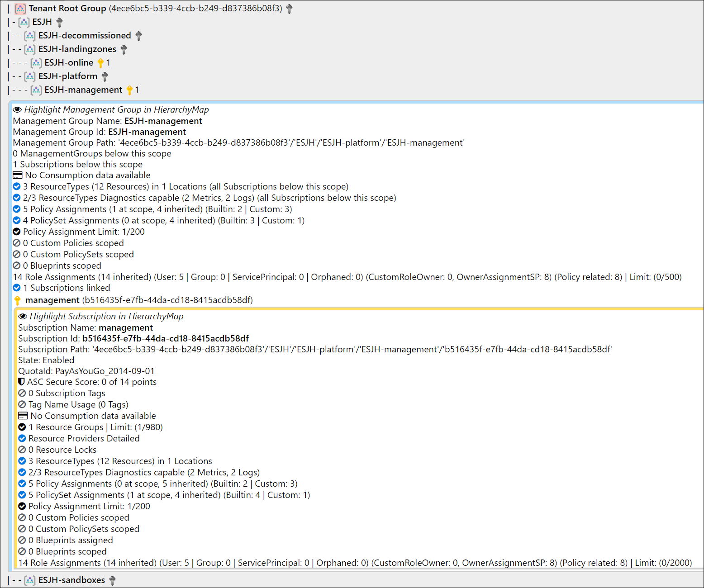Click the ESJH management group icon

[x=24, y=22]
